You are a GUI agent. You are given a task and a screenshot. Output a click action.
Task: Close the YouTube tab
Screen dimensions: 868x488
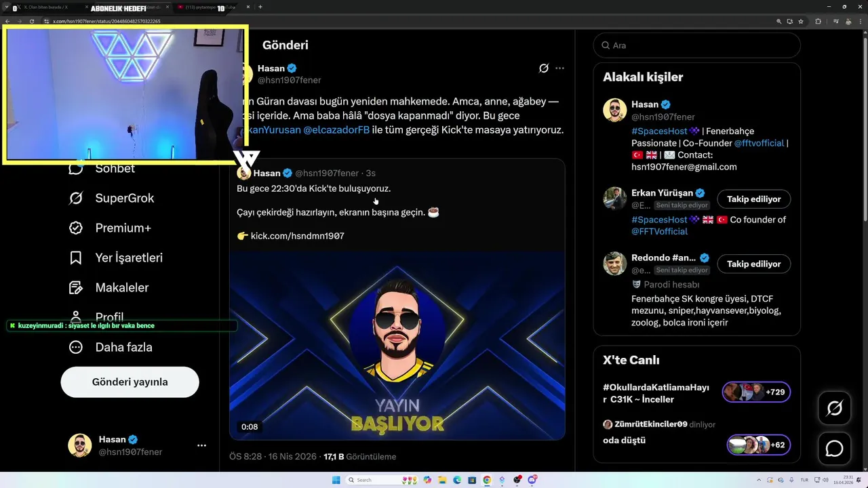[248, 7]
